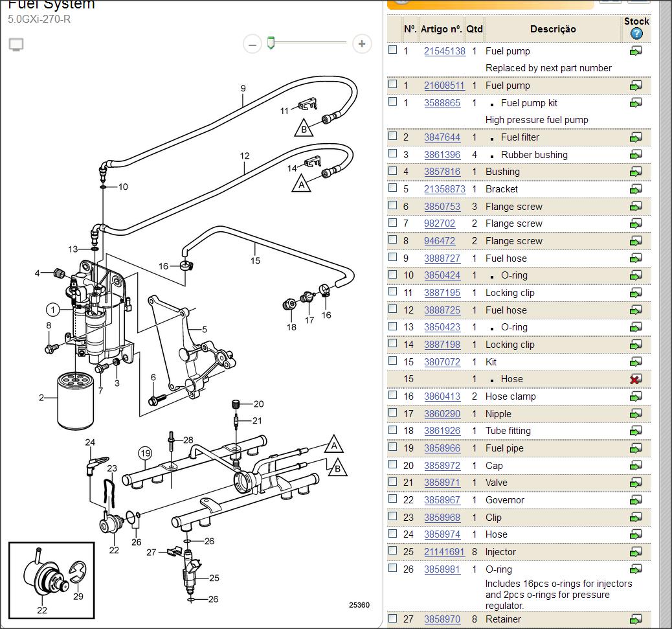
Task: Open part number 21545138 link
Action: point(444,51)
